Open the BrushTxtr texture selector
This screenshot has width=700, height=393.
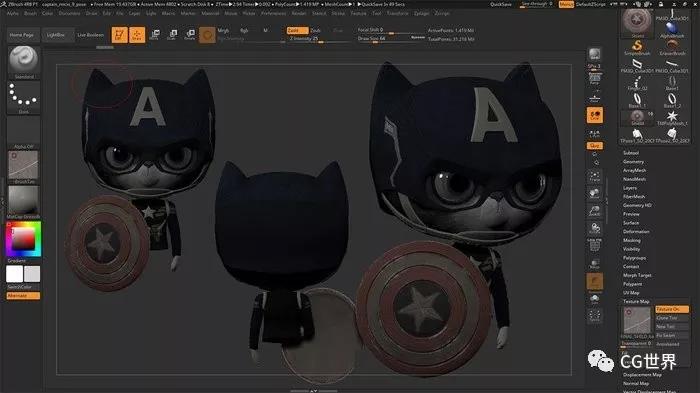tap(24, 167)
